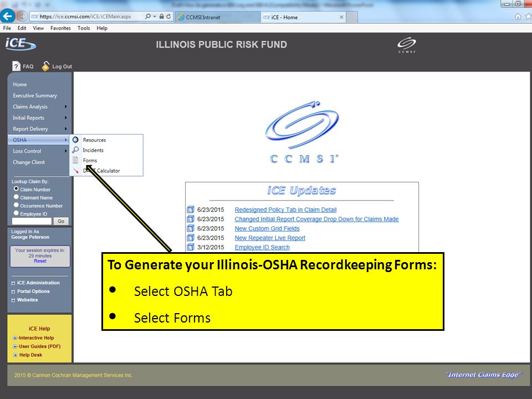Click Go button for claim lookup
Viewport: 532px width, 399px height.
click(x=61, y=221)
